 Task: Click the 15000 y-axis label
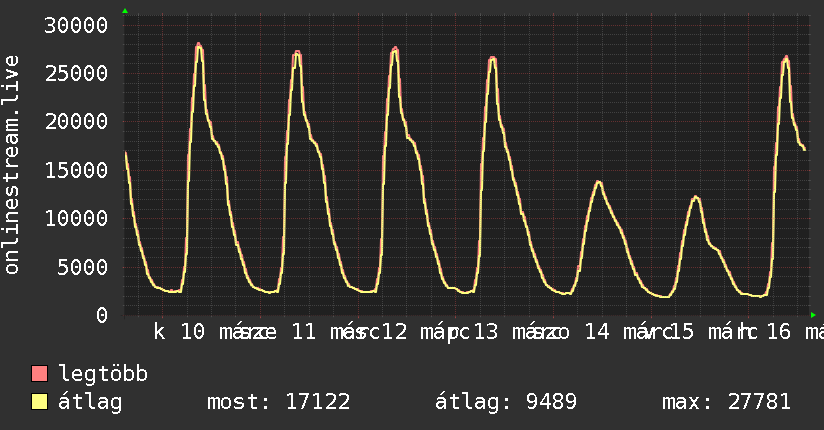click(76, 170)
